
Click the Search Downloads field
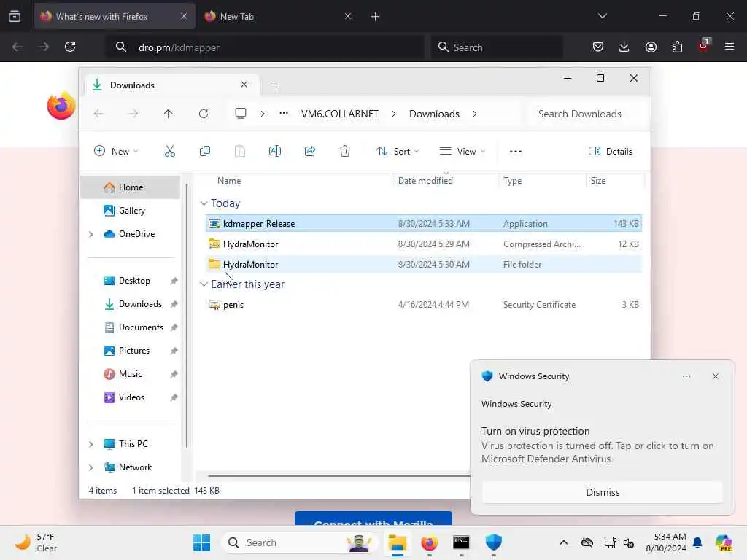589,114
